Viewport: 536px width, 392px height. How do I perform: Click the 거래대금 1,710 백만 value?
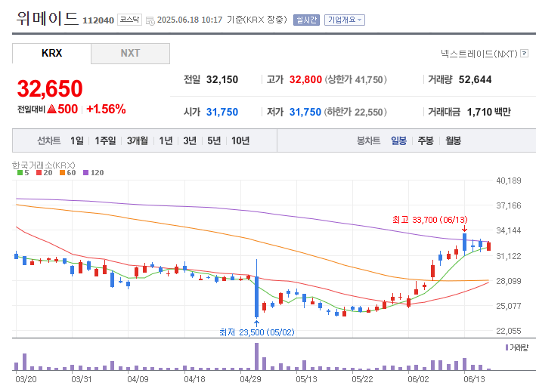pyautogui.click(x=489, y=112)
